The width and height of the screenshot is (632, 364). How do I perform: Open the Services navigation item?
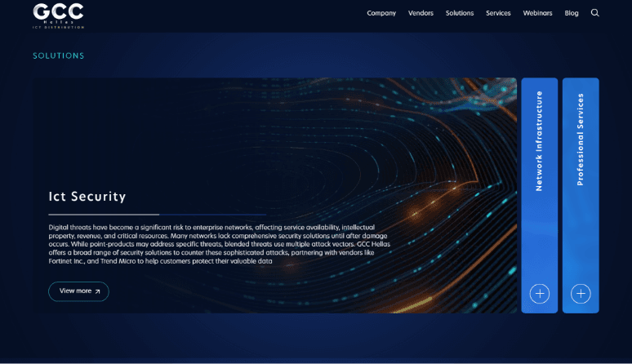tap(498, 13)
